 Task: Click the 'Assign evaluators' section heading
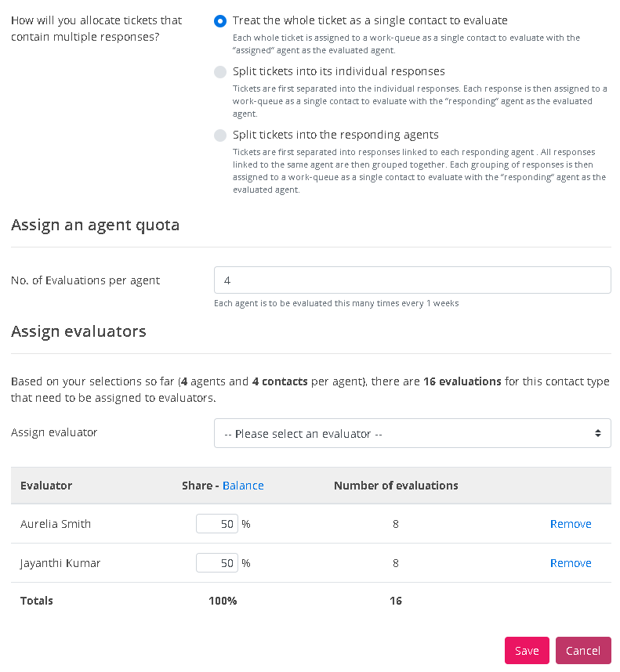coord(78,331)
